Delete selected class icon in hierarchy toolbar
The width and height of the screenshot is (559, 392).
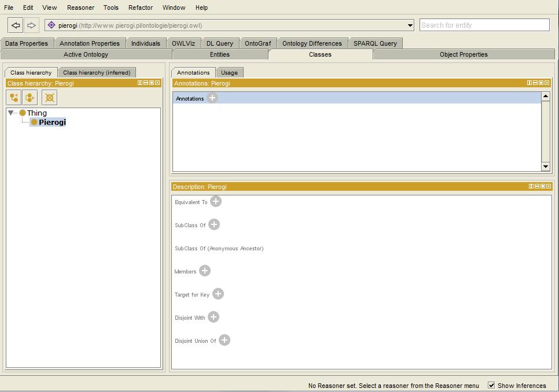point(50,98)
